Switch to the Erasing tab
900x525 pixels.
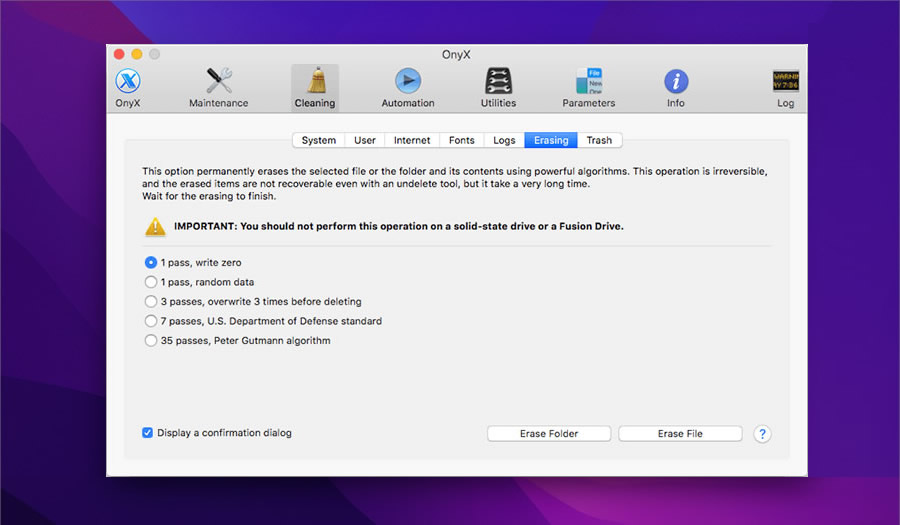(551, 140)
